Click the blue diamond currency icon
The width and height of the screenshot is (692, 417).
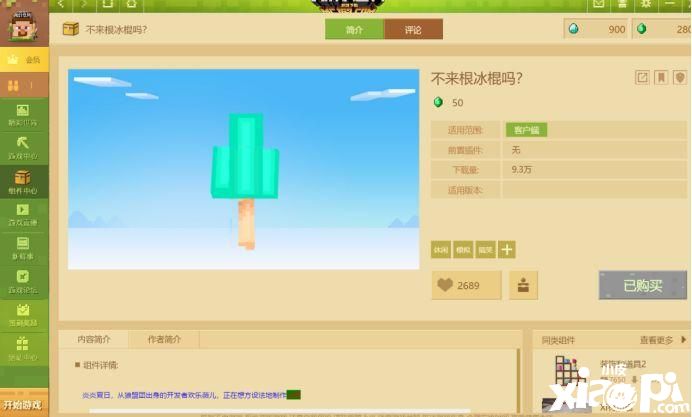pos(574,29)
